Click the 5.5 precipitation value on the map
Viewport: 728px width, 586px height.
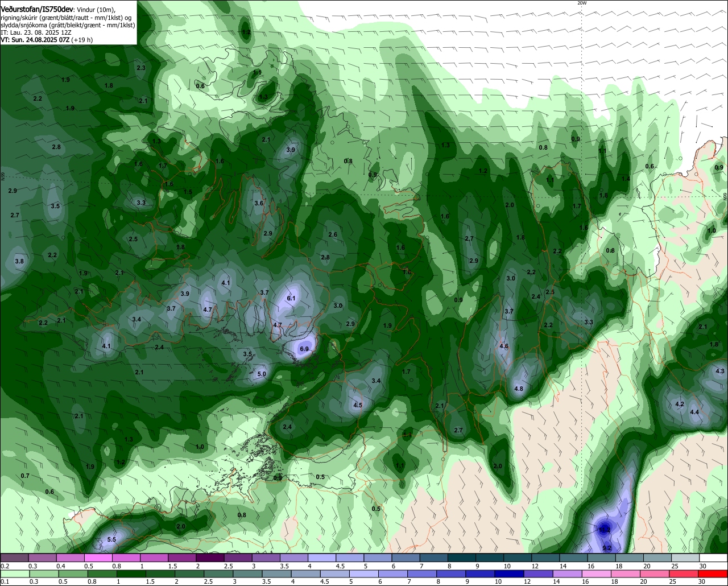[111, 539]
